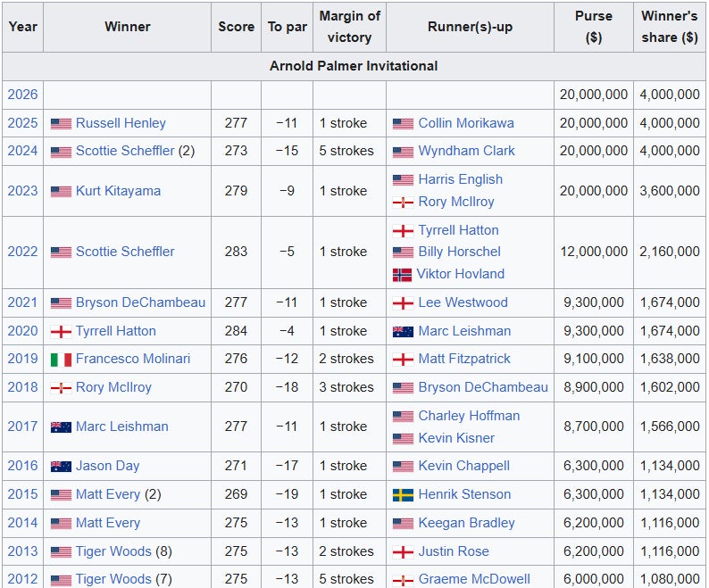
Task: Click the US flag beside Wyndham Clark
Action: click(x=403, y=152)
